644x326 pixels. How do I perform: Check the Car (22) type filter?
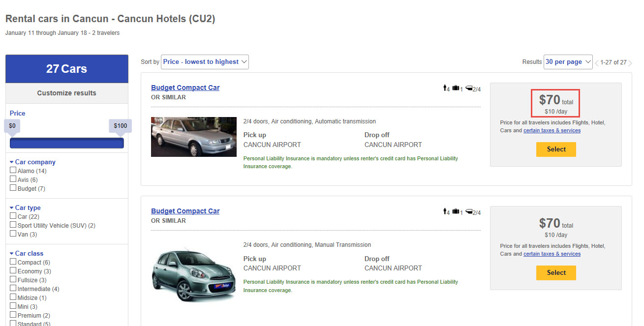(13, 216)
